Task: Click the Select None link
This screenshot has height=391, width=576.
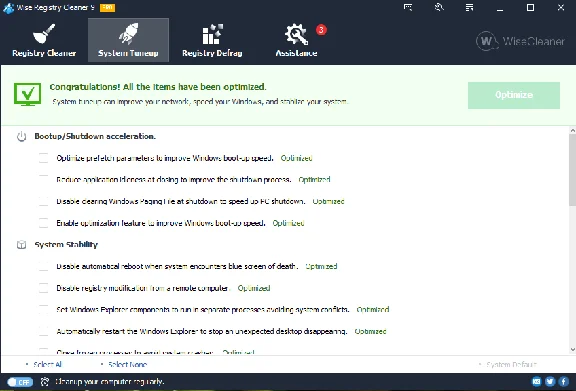Action: pyautogui.click(x=127, y=365)
